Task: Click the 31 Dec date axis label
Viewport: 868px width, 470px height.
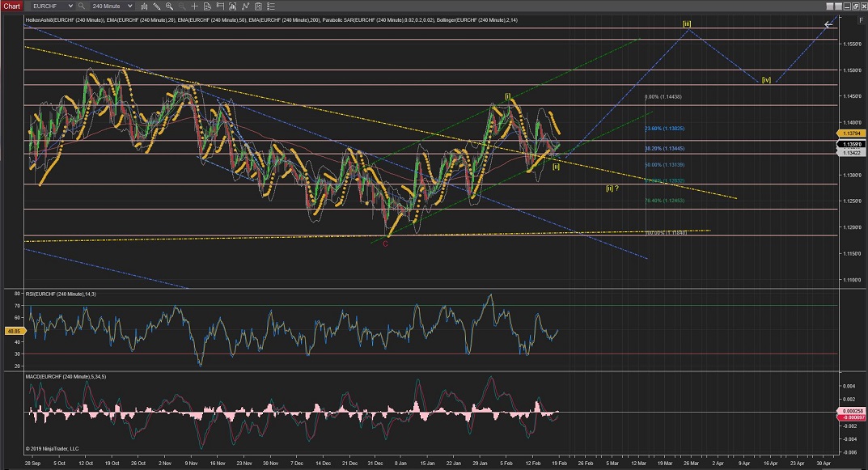Action: 375,463
